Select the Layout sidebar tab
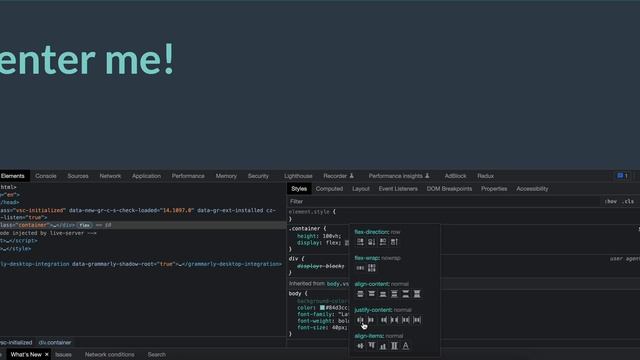Screen dimensions: 640x360 [361, 189]
